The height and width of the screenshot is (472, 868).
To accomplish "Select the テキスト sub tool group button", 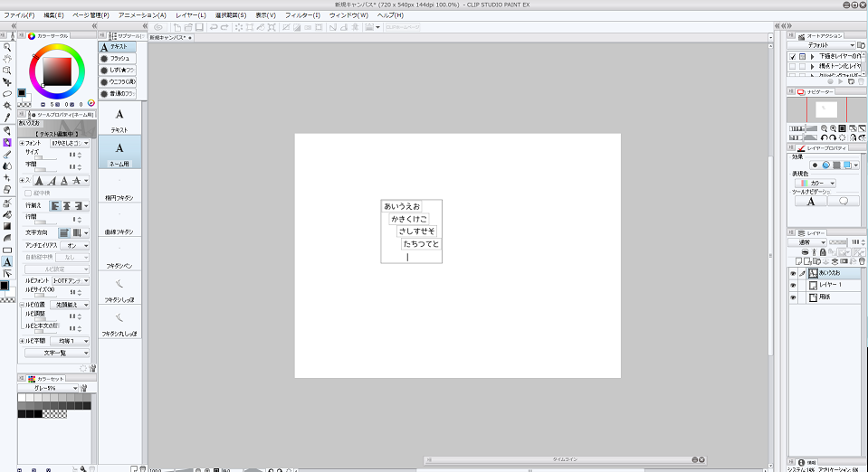I will (118, 47).
